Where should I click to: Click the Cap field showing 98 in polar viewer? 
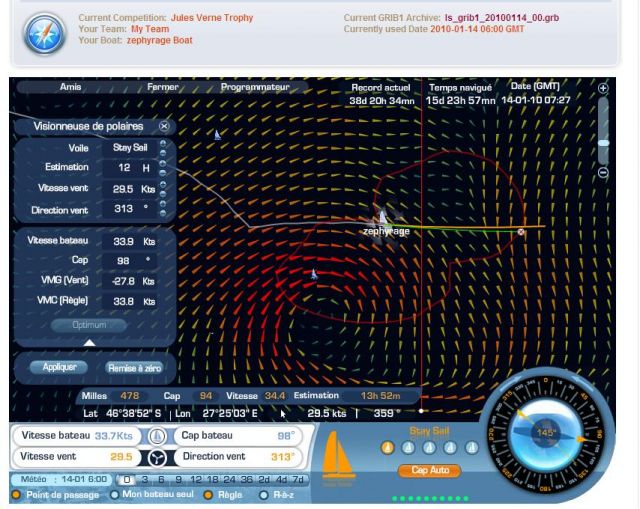pos(129,260)
